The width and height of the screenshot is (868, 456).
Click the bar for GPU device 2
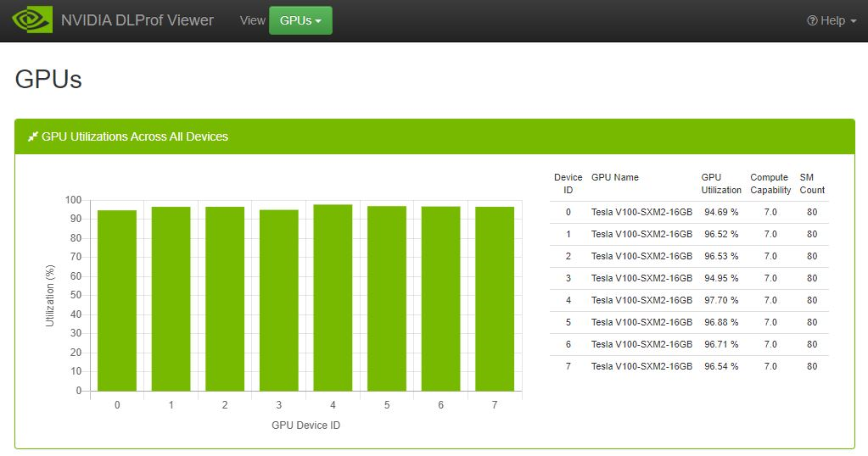point(225,299)
